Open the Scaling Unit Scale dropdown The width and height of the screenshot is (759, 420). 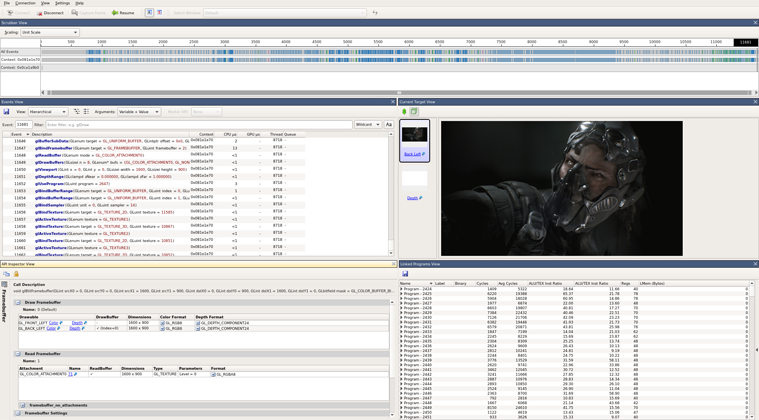coord(49,32)
